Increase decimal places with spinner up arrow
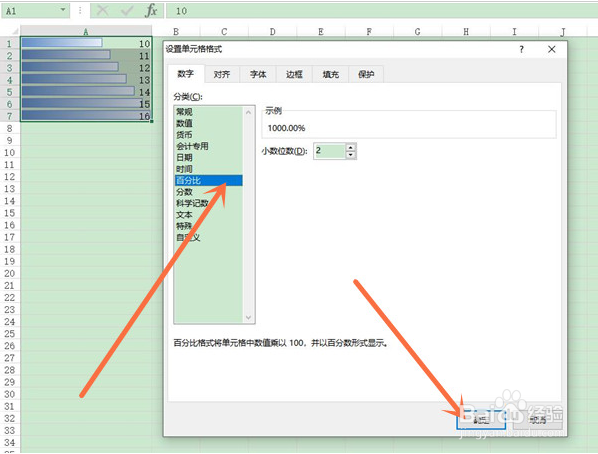This screenshot has width=598, height=454. point(351,147)
